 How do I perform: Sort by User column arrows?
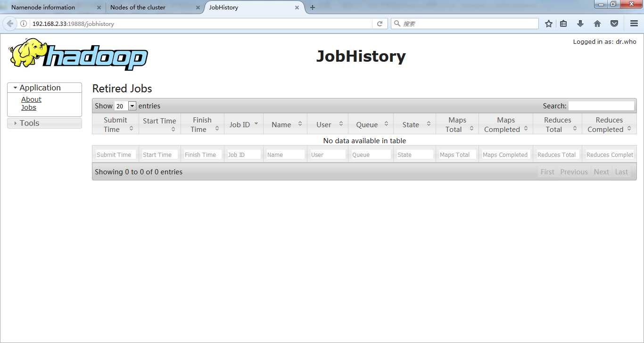(341, 124)
